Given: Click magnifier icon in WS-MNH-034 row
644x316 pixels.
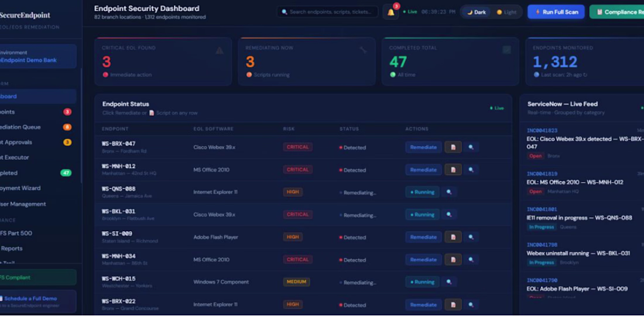Looking at the screenshot, I should click(x=471, y=259).
